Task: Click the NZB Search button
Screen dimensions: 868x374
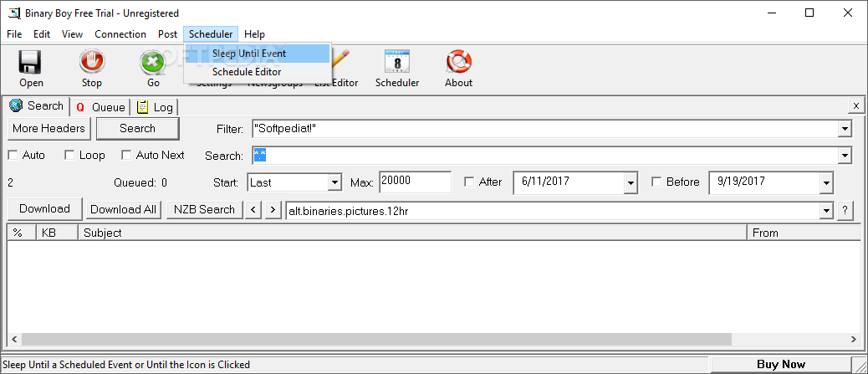Action: pyautogui.click(x=204, y=209)
